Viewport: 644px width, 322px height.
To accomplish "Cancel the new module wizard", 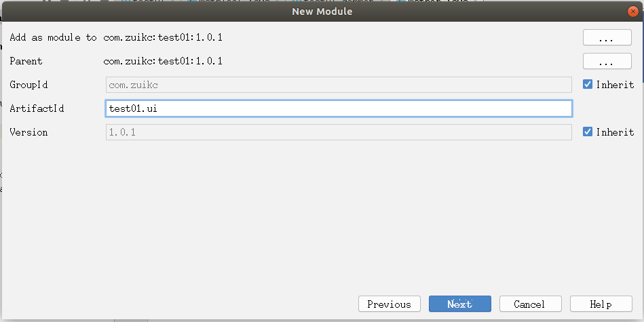I will 529,304.
